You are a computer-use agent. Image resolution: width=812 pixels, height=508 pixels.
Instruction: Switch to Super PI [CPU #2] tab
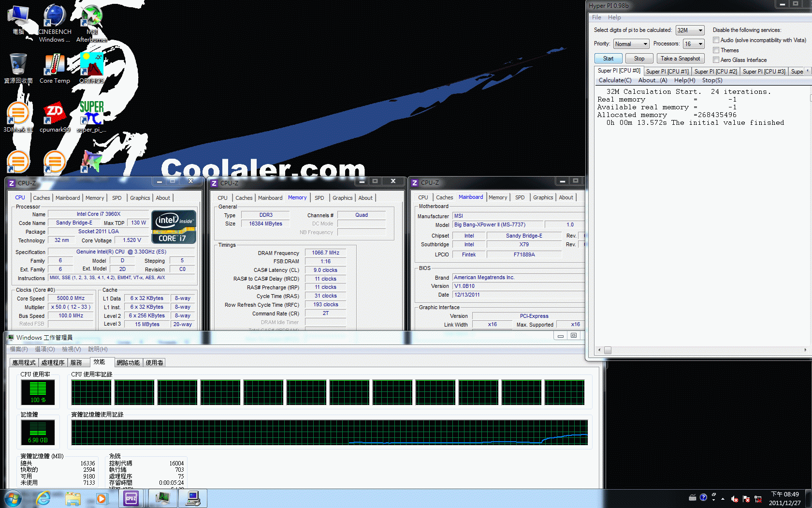pyautogui.click(x=715, y=72)
